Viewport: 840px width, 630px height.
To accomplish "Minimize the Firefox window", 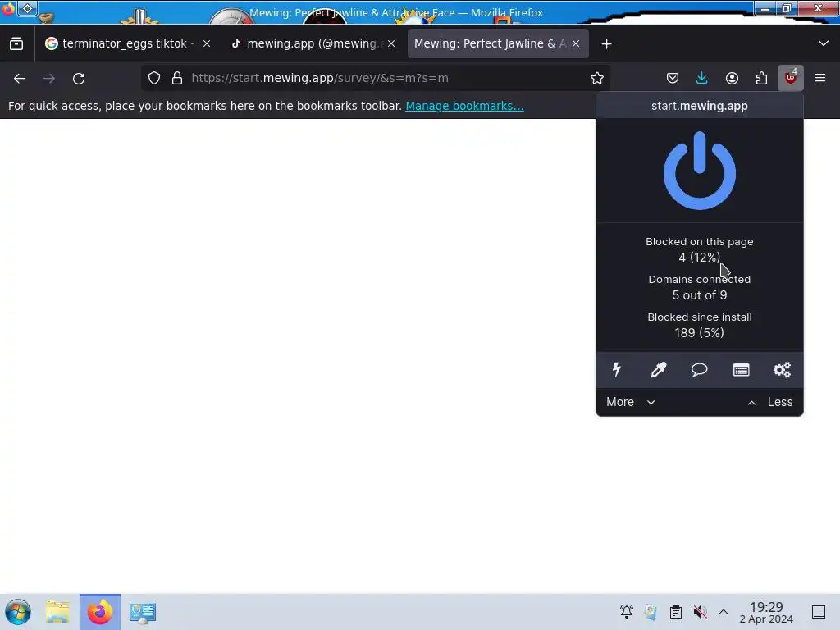I will (x=765, y=8).
